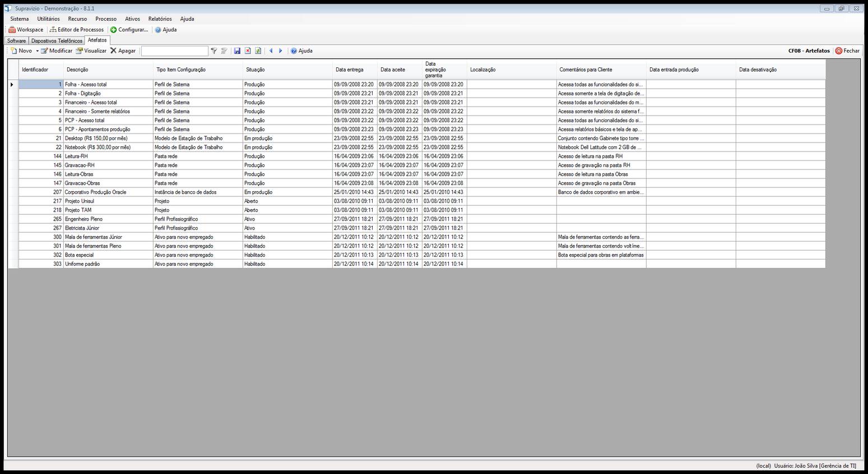Select 'Projeto Unisul' cell
868x474 pixels.
[108, 201]
